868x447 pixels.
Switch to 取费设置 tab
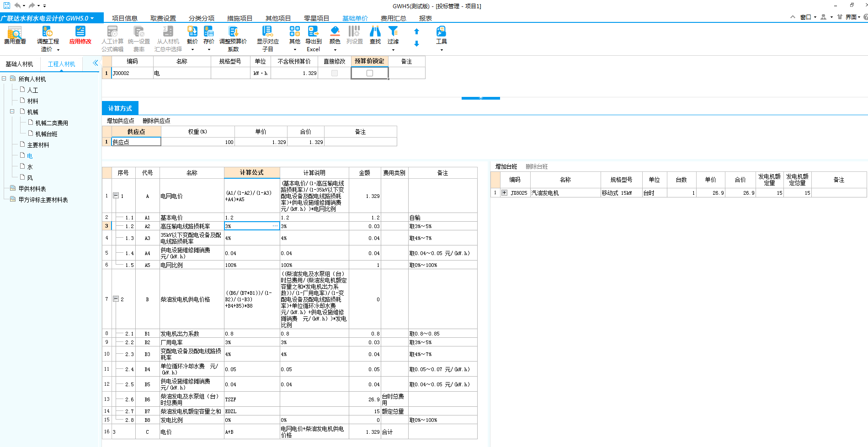[x=163, y=18]
